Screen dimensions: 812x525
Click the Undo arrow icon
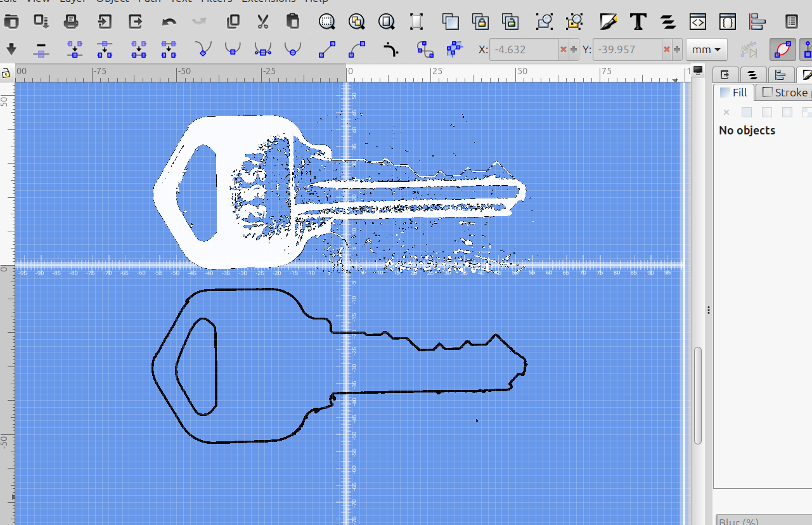pos(169,22)
